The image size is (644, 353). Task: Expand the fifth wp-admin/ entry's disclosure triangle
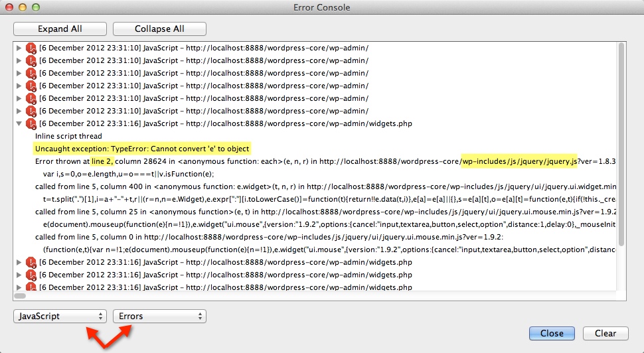coord(19,99)
